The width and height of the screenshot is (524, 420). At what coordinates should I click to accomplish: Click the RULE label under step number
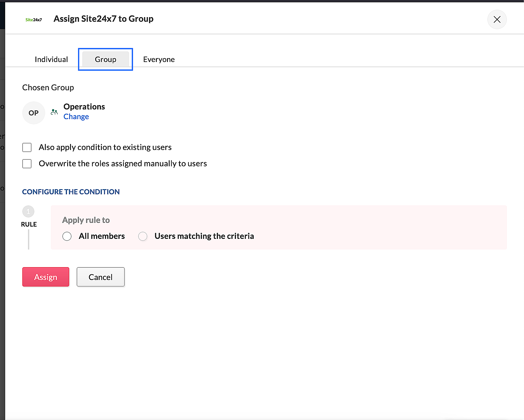coord(29,224)
